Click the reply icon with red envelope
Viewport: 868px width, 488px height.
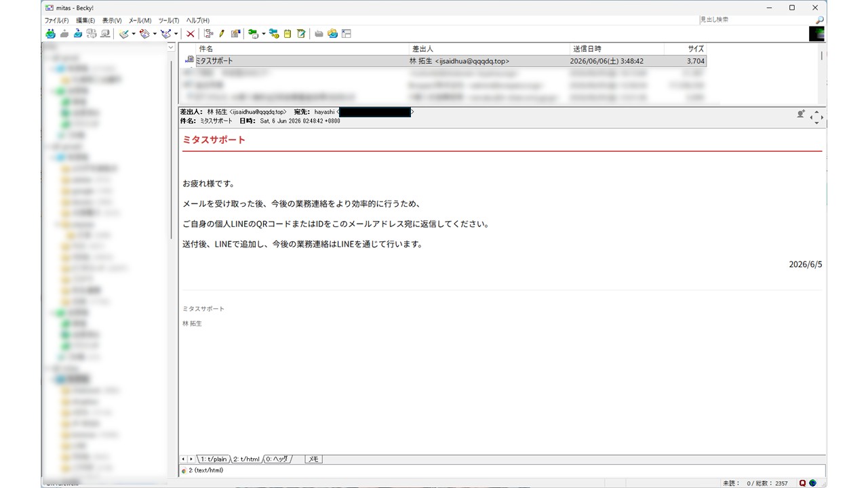(x=144, y=34)
